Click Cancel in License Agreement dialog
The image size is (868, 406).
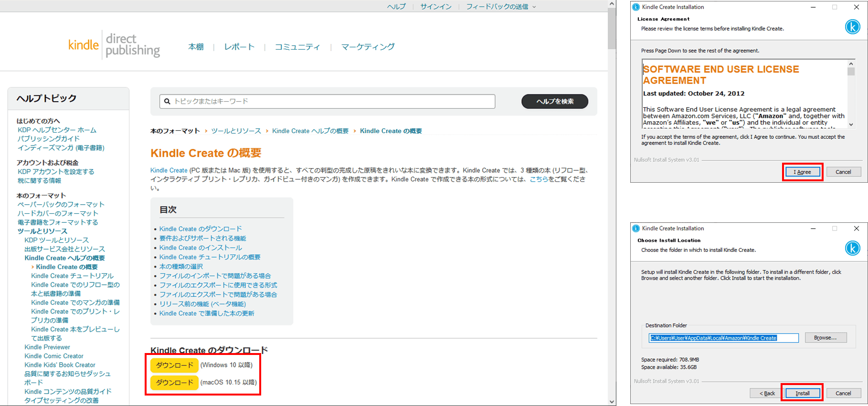pos(843,172)
